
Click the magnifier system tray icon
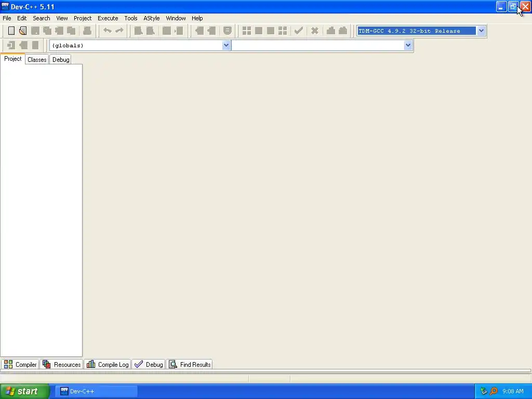(x=494, y=391)
